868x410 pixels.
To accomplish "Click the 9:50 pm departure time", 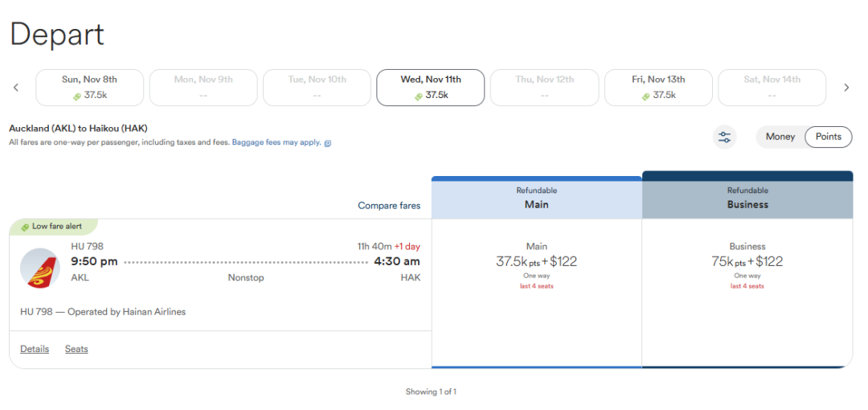I will tap(95, 261).
